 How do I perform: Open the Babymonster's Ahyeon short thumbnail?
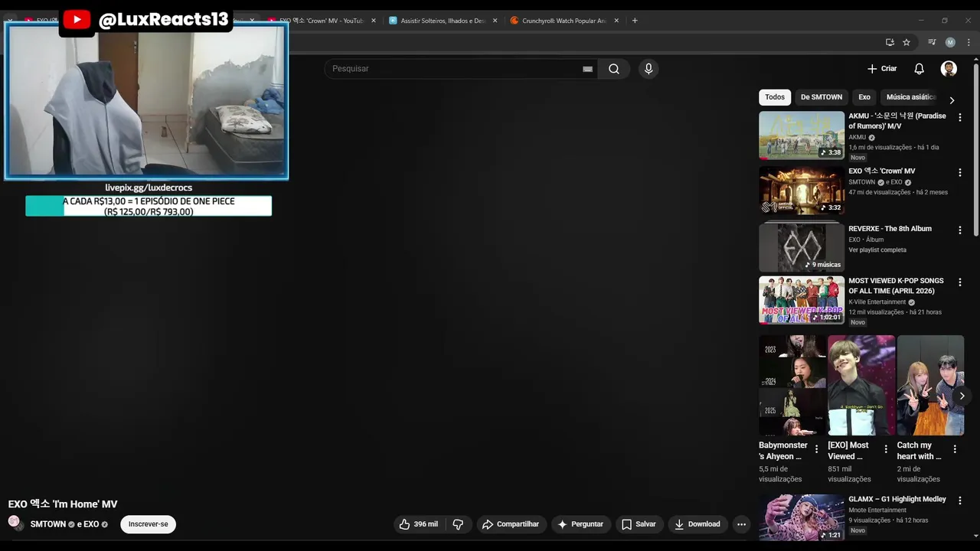tap(792, 386)
